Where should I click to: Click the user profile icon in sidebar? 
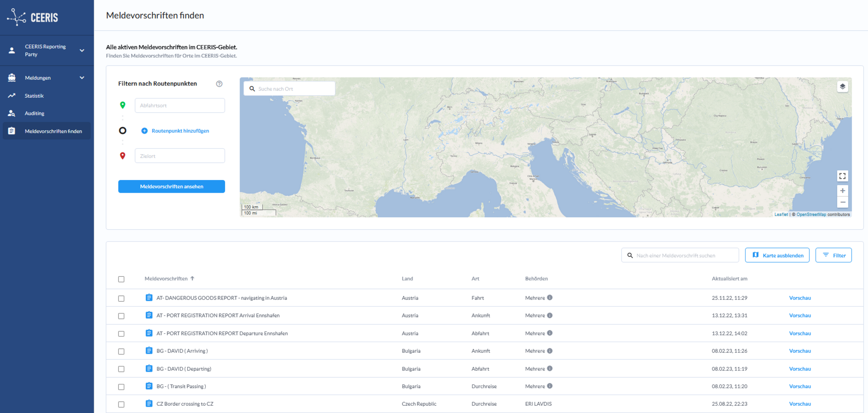(12, 50)
